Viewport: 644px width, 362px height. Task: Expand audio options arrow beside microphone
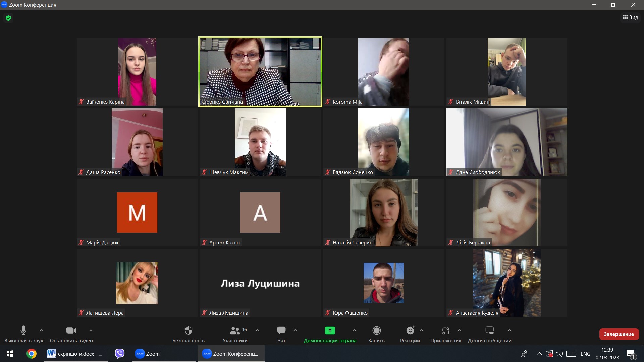(x=41, y=330)
